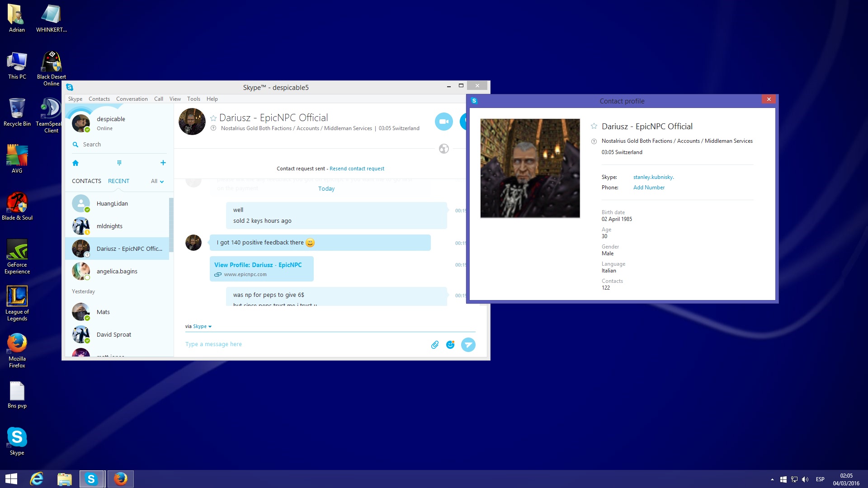Open the Call menu

[x=158, y=99]
